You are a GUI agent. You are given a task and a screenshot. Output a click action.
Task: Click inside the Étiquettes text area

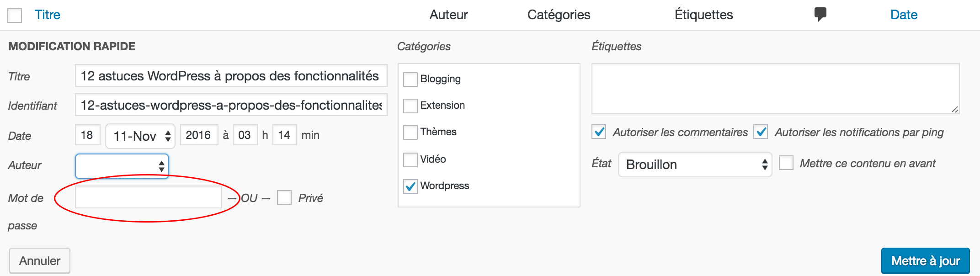(x=775, y=89)
